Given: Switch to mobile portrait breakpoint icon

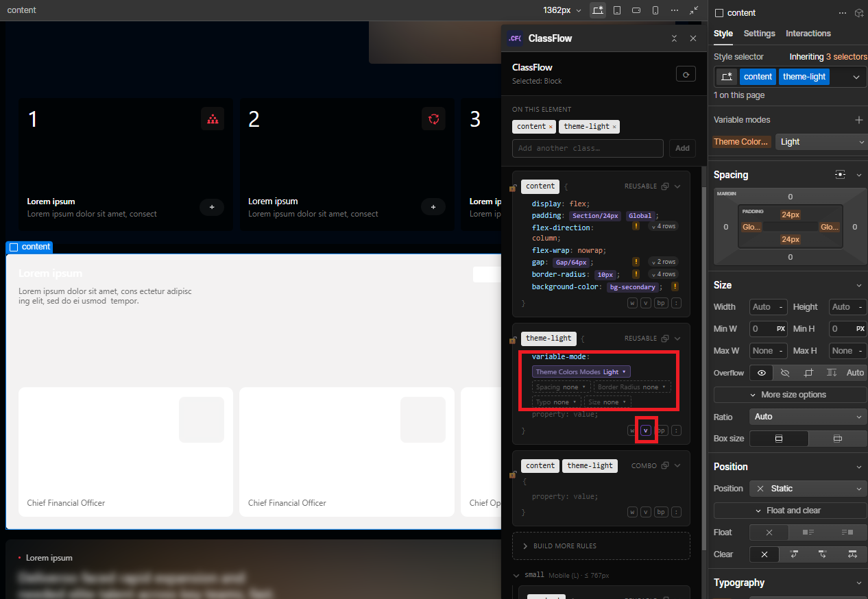Looking at the screenshot, I should point(655,10).
